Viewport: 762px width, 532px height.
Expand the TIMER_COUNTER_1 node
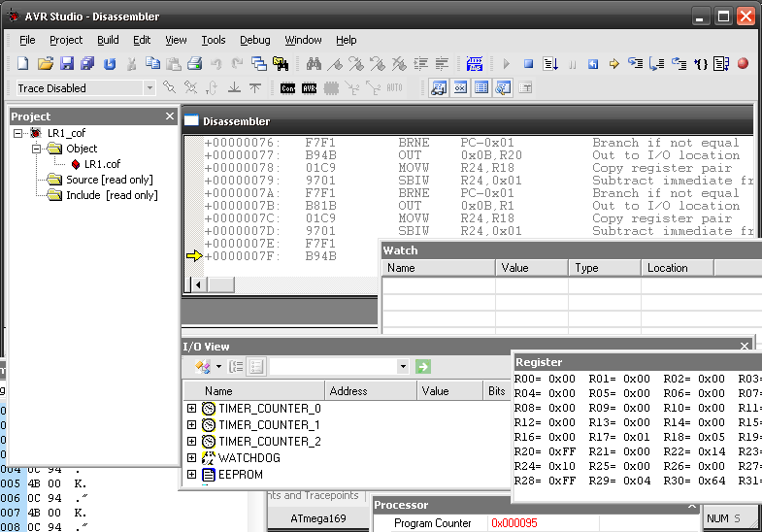191,425
